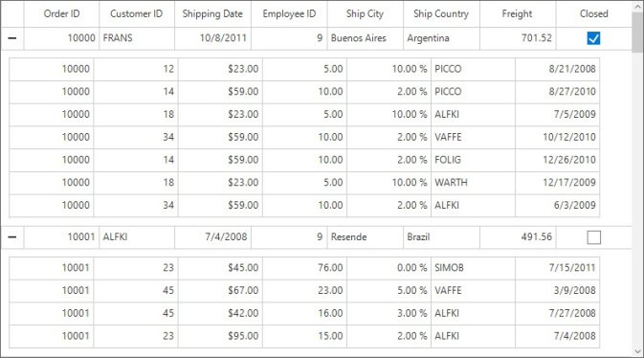Image resolution: width=644 pixels, height=358 pixels.
Task: Sort by the Ship Country column header
Action: click(x=441, y=13)
